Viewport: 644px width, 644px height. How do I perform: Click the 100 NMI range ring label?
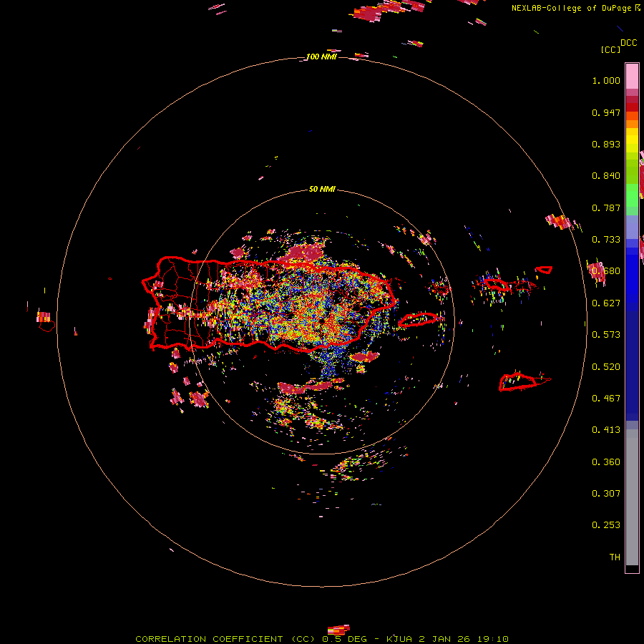[x=321, y=57]
